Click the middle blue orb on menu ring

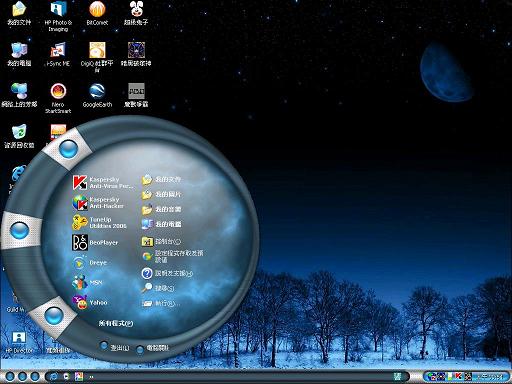19,230
